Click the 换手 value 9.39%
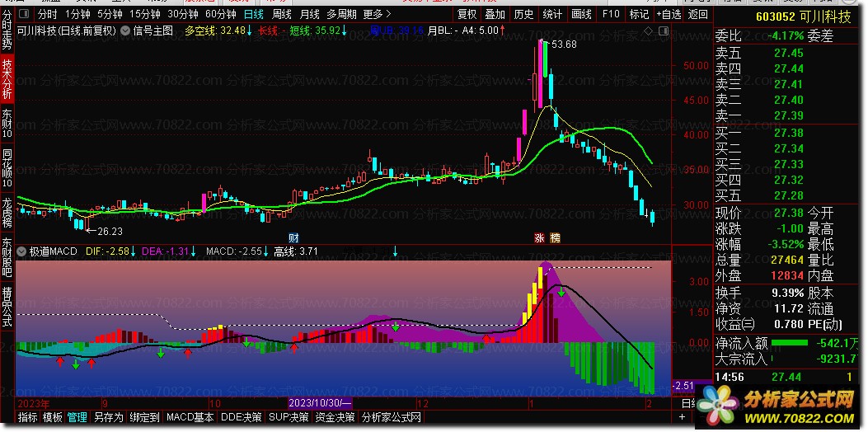This screenshot has width=868, height=432. (786, 293)
